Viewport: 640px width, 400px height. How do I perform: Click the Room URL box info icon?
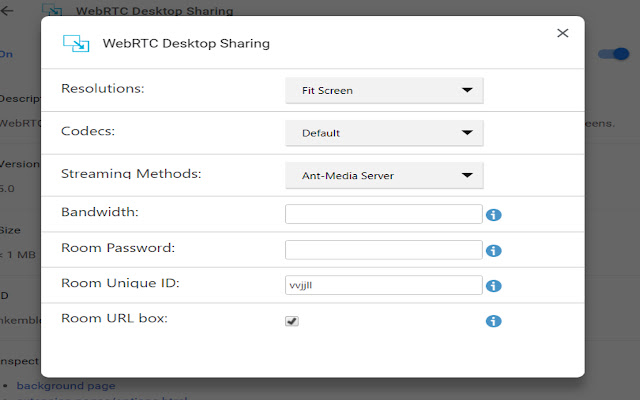coord(493,321)
